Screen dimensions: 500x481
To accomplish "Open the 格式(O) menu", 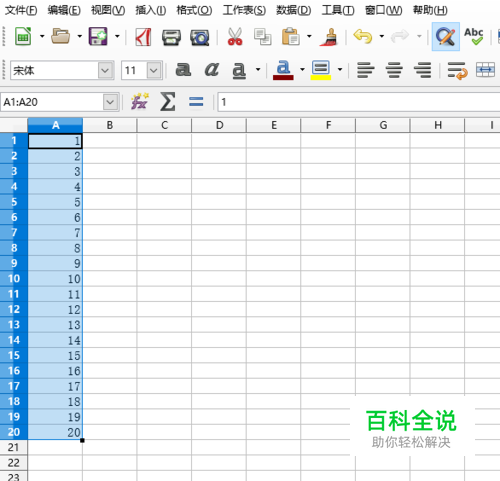I will 194,10.
